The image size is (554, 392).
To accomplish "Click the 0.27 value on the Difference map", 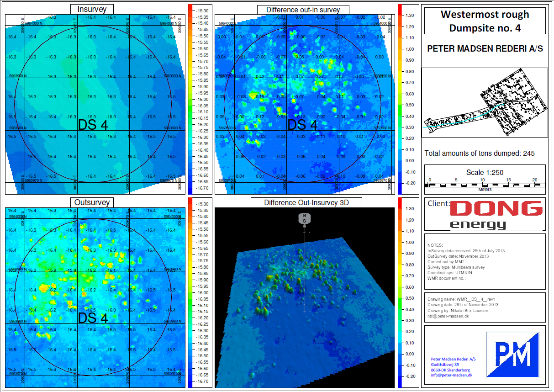I will 319,77.
